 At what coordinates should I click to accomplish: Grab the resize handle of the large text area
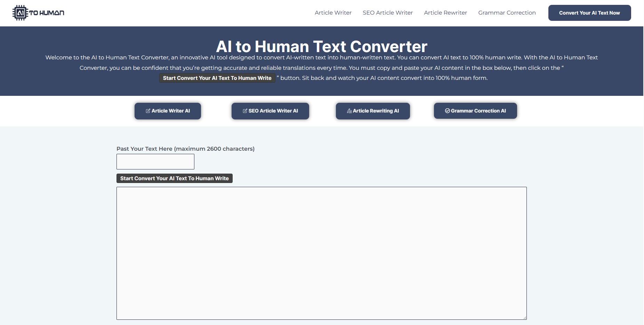(524, 317)
